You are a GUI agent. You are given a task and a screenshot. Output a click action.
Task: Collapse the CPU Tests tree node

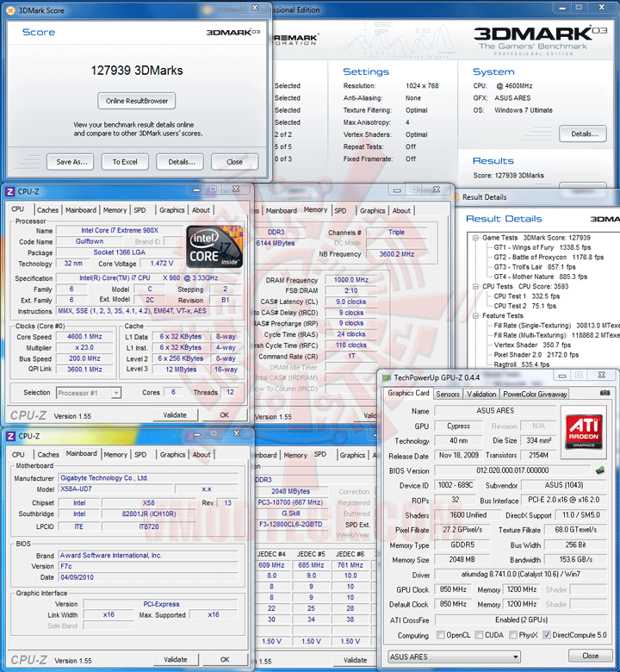pos(475,286)
